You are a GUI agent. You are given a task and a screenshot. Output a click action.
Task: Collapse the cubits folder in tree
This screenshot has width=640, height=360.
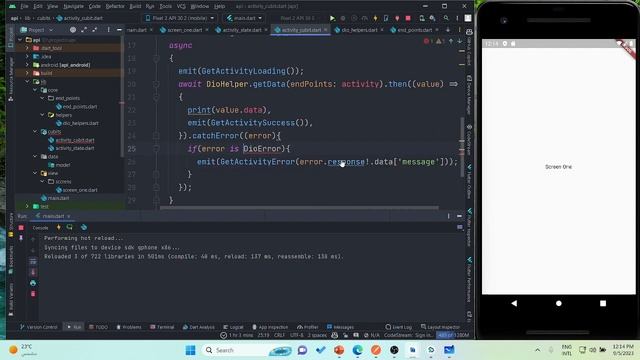click(x=35, y=131)
